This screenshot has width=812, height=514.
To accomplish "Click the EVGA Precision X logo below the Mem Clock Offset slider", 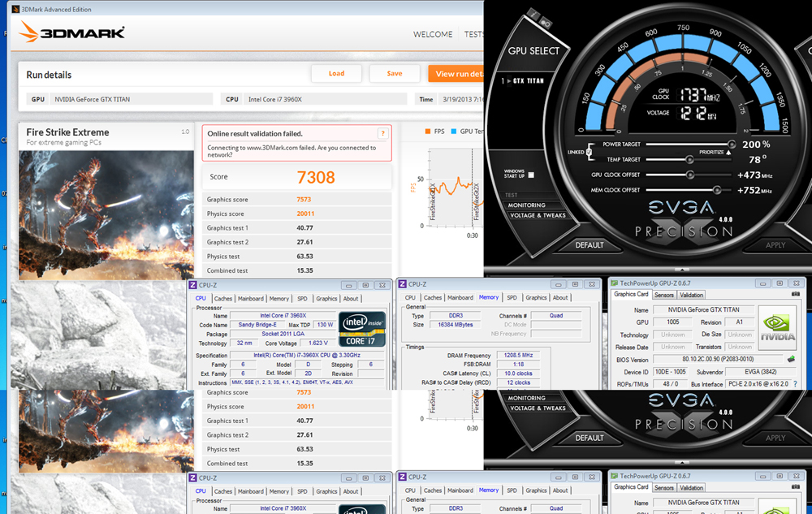I will pyautogui.click(x=684, y=219).
